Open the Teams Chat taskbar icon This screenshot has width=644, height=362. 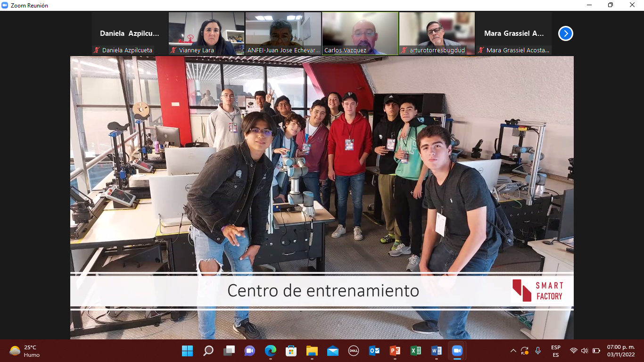pyautogui.click(x=249, y=351)
